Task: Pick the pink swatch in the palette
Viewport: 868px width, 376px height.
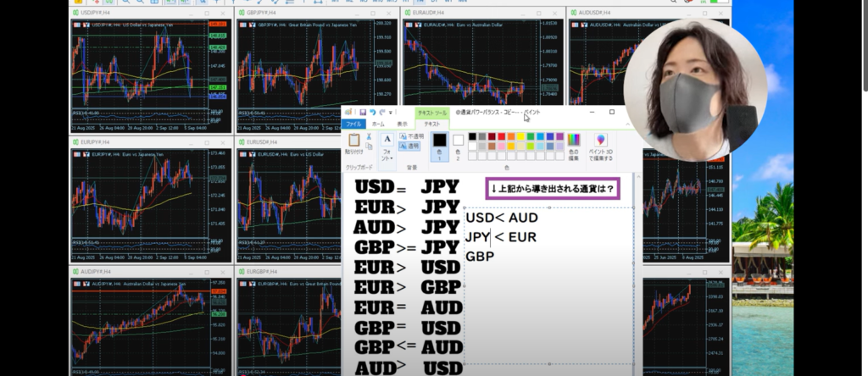Action: (502, 146)
